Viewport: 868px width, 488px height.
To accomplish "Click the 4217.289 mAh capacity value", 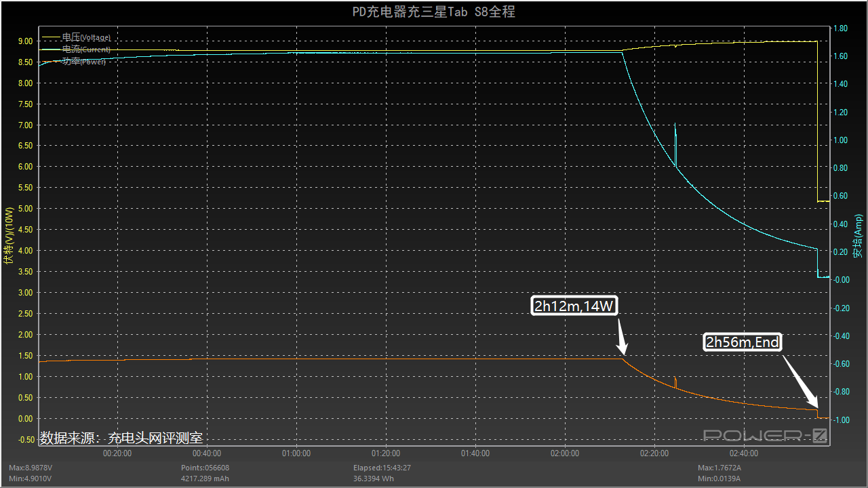I will point(205,479).
